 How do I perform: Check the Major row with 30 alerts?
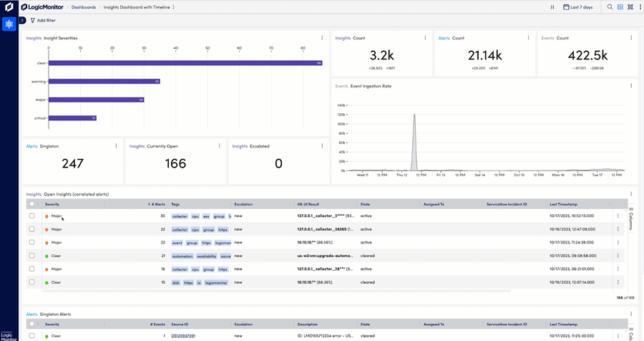31,216
